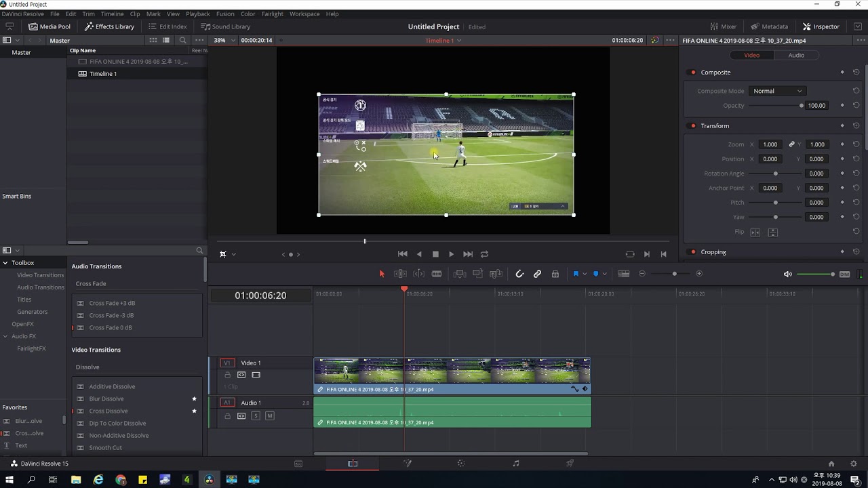Viewport: 868px width, 488px height.
Task: Open the Edit Index panel
Action: point(167,26)
